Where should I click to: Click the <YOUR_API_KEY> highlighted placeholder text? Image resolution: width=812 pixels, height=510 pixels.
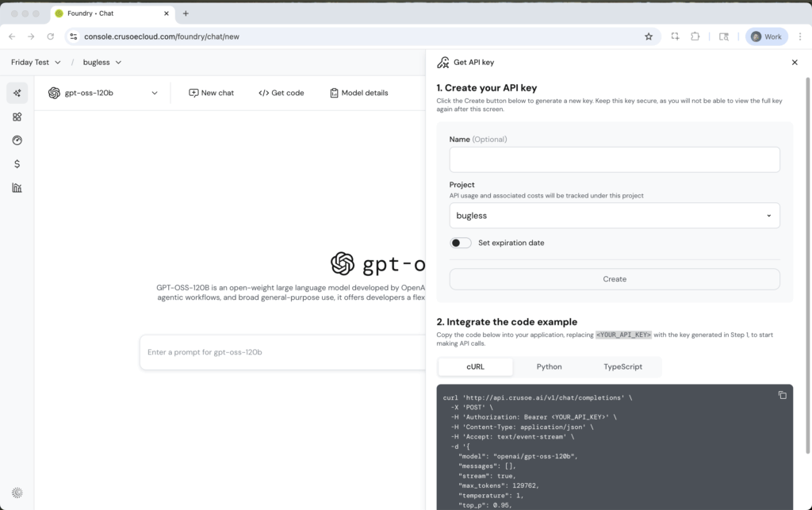[623, 335]
